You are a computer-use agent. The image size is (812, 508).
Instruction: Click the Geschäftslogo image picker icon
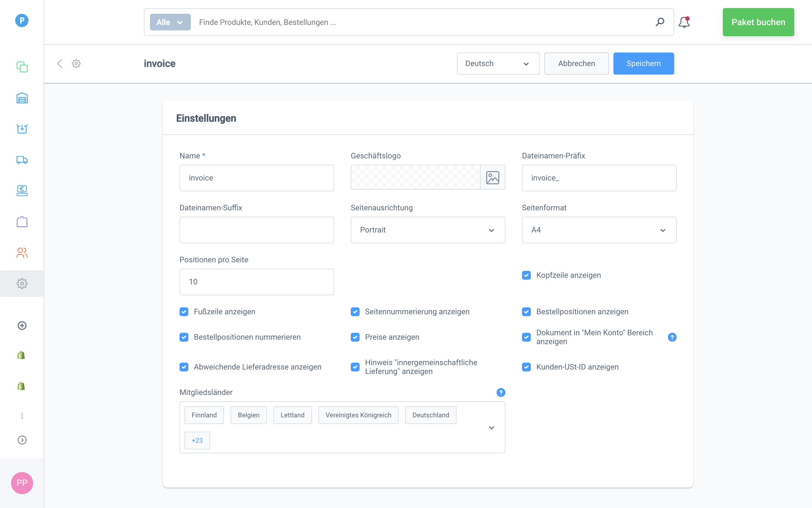[492, 178]
